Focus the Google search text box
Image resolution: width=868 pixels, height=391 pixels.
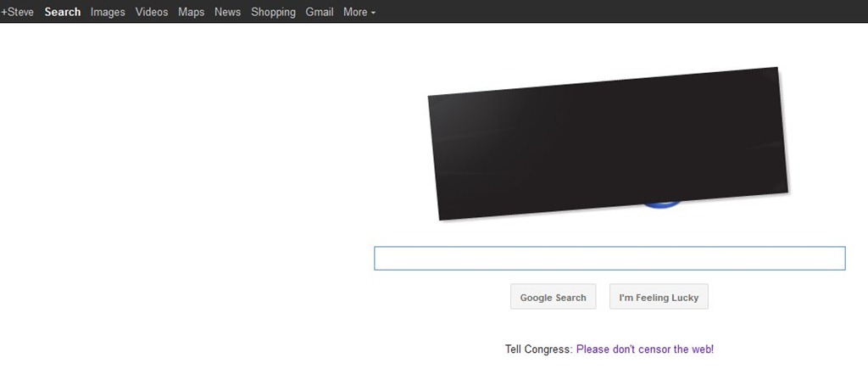[609, 259]
